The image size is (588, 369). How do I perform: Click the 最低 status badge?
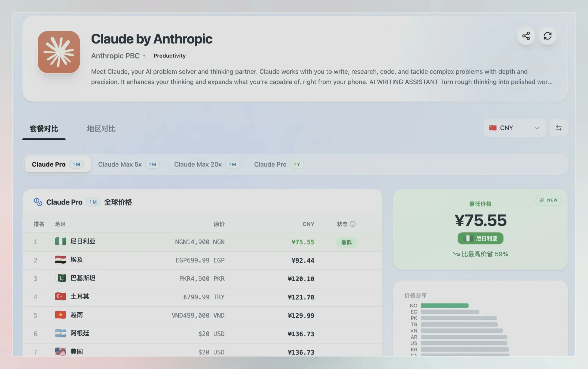[346, 242]
